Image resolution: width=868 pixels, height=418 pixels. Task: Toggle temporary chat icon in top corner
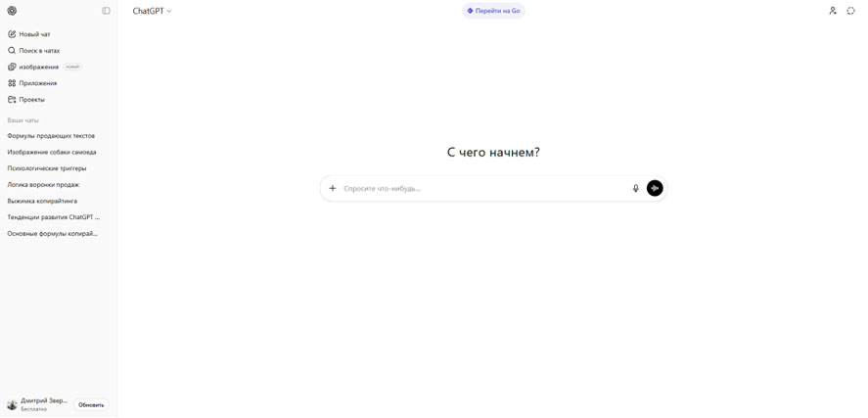851,11
